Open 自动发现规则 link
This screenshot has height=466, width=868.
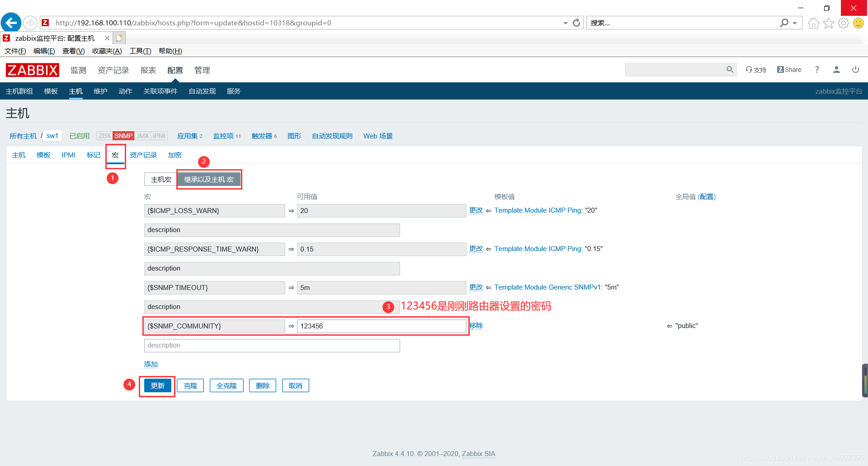332,136
